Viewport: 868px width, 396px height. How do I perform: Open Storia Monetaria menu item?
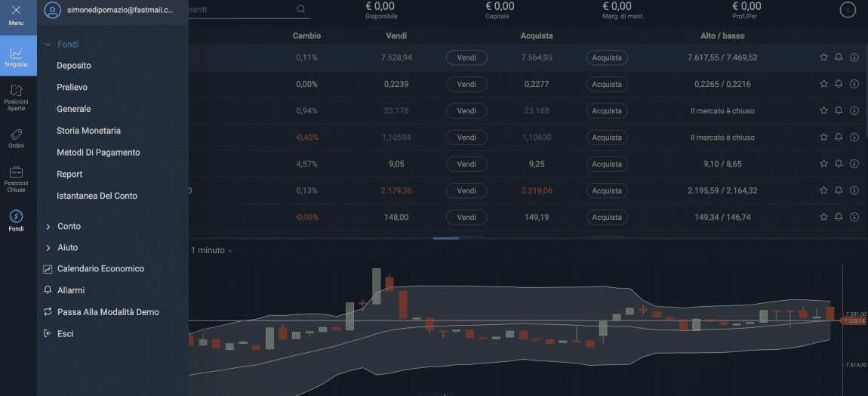tap(88, 131)
